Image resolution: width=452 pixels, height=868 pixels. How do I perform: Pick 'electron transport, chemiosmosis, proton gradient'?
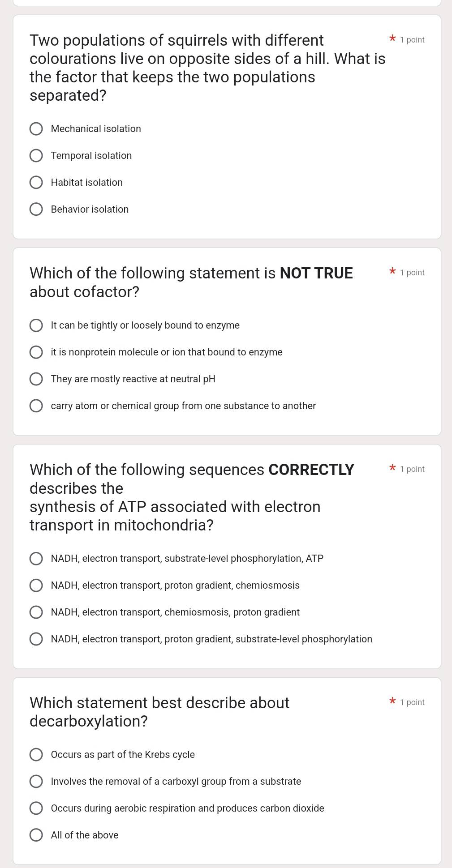(36, 612)
